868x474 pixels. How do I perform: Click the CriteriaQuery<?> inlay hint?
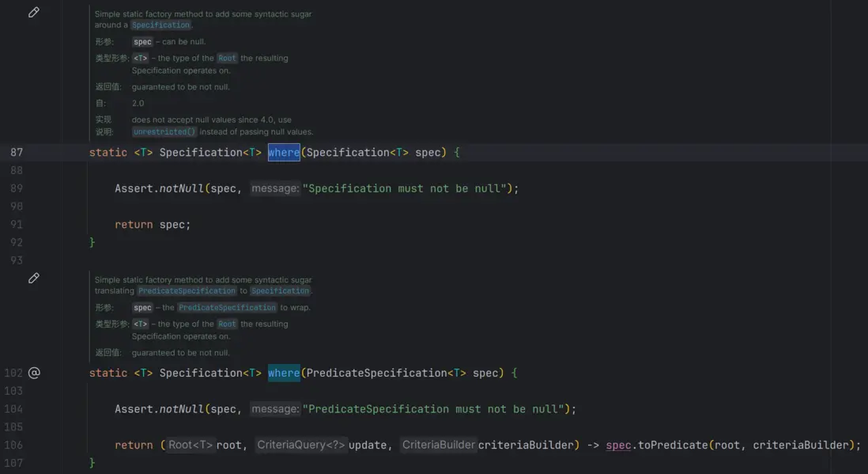coord(301,446)
